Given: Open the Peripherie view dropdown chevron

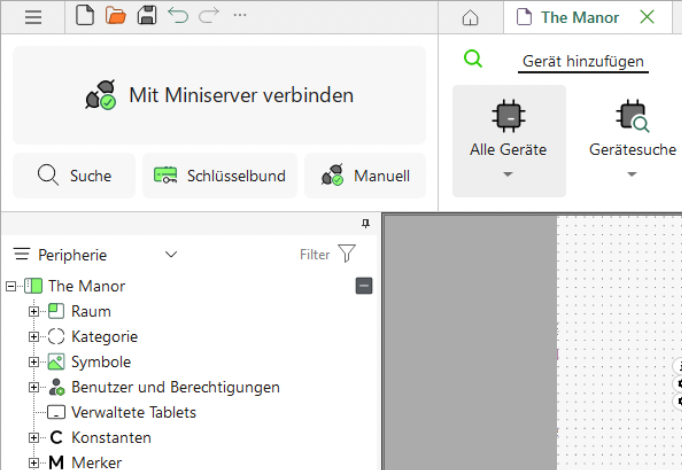Looking at the screenshot, I should [x=171, y=254].
